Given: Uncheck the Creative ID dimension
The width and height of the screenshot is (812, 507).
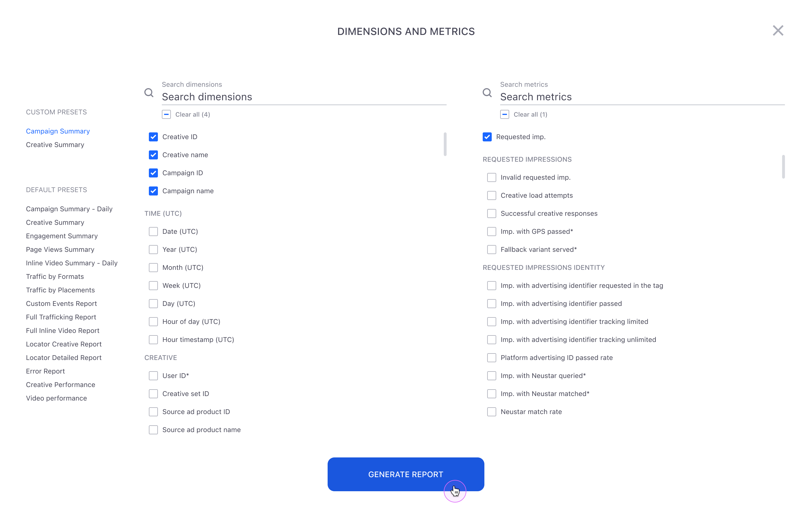Looking at the screenshot, I should (153, 137).
